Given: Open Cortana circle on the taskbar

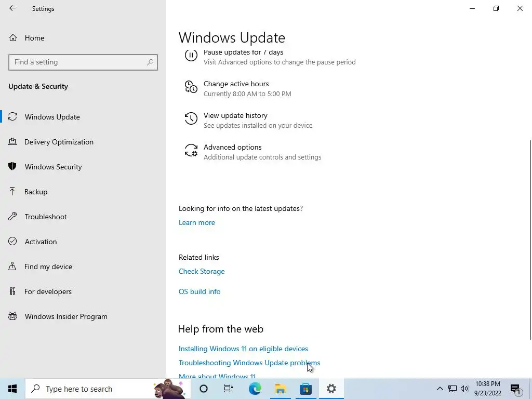Looking at the screenshot, I should [x=204, y=389].
